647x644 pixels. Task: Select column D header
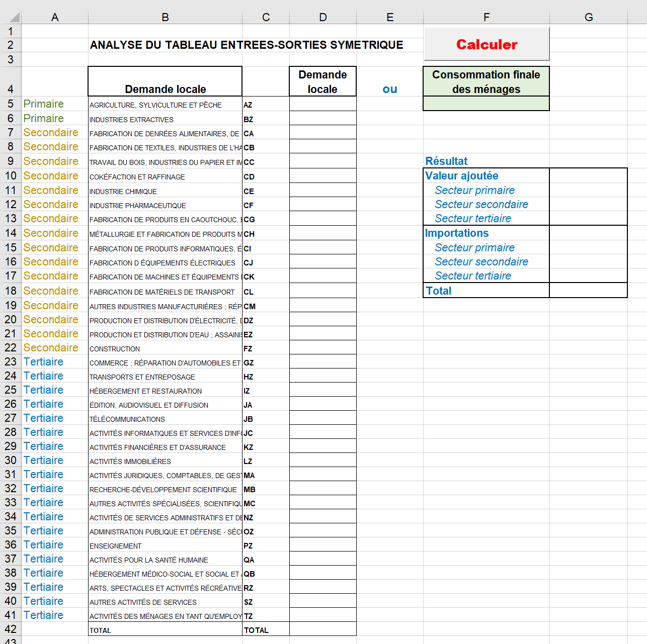click(323, 17)
